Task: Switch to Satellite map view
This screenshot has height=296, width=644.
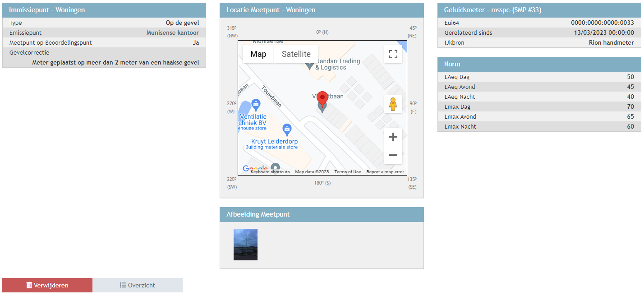Action: point(296,54)
